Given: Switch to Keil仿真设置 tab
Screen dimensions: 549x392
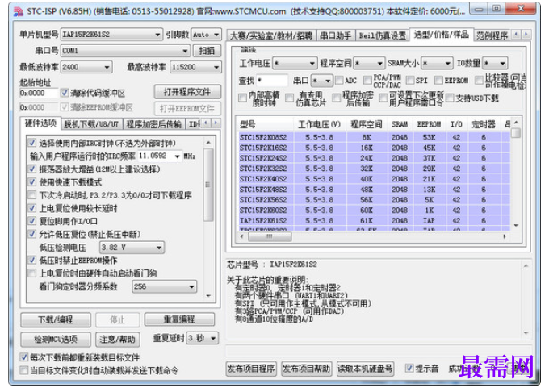Looking at the screenshot, I should point(383,35).
